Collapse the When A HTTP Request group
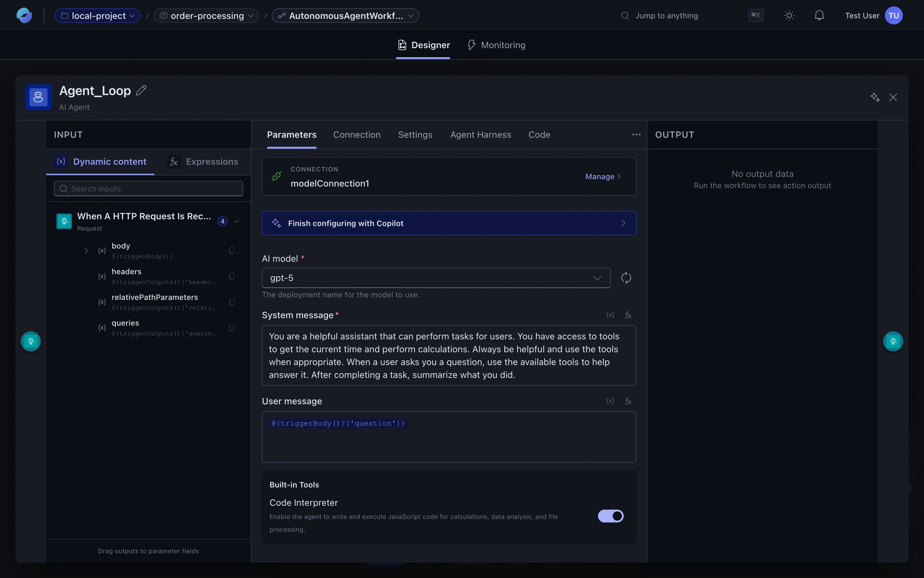This screenshot has height=578, width=924. (x=237, y=221)
